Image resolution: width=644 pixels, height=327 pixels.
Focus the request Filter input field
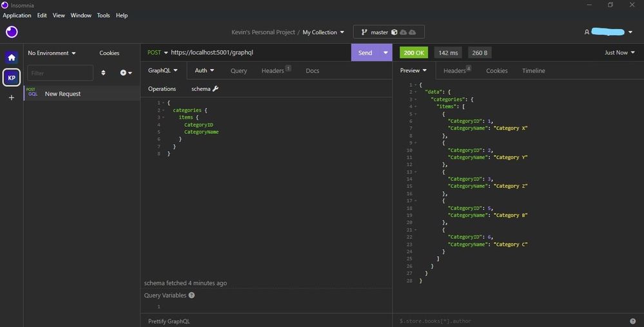tap(61, 73)
